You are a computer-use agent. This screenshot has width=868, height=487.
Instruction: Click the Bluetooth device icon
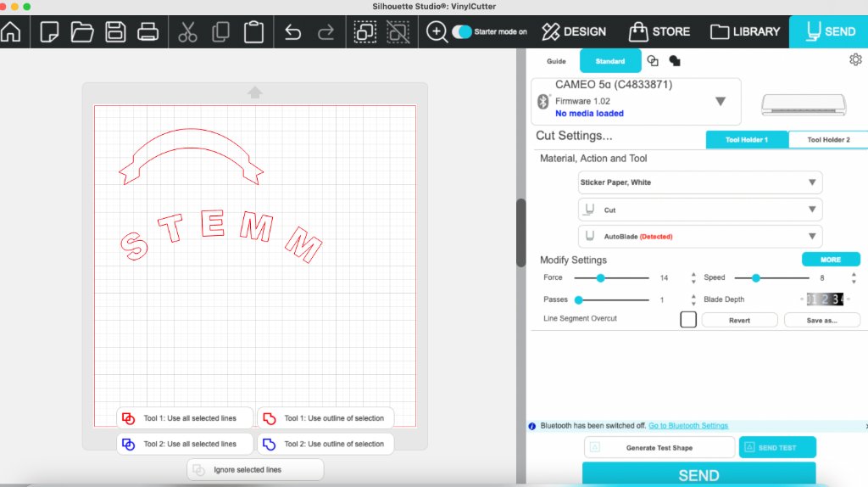pyautogui.click(x=543, y=102)
